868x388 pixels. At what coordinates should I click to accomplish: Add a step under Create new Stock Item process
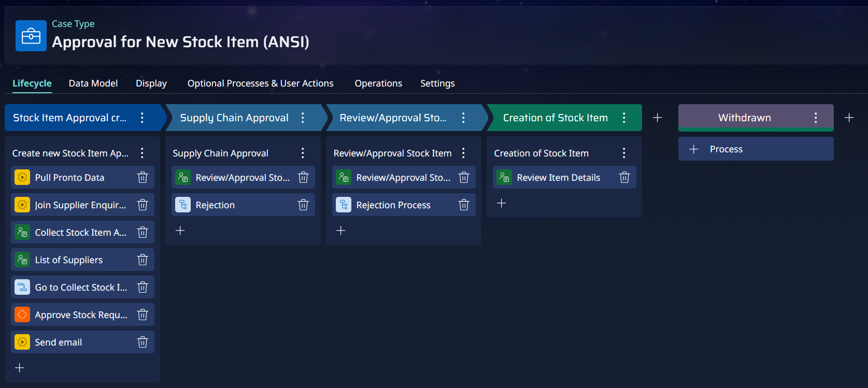[20, 368]
